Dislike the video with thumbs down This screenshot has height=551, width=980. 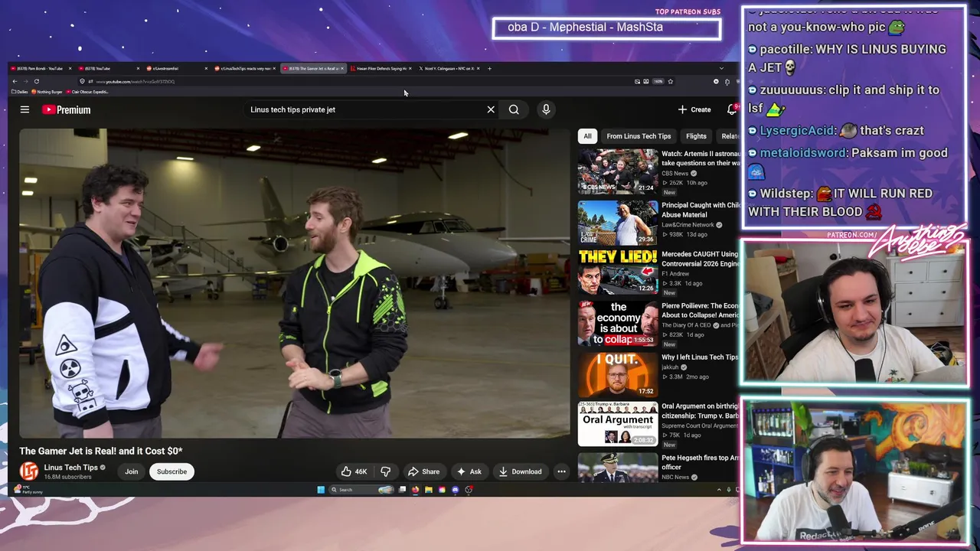386,471
